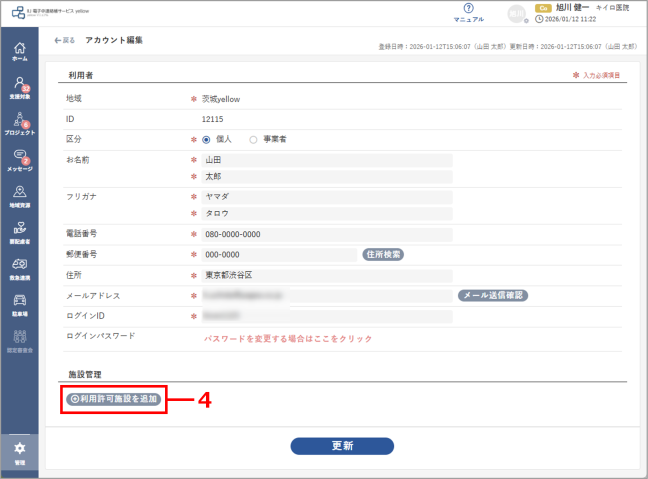Click the 住所検索 button

tap(383, 254)
